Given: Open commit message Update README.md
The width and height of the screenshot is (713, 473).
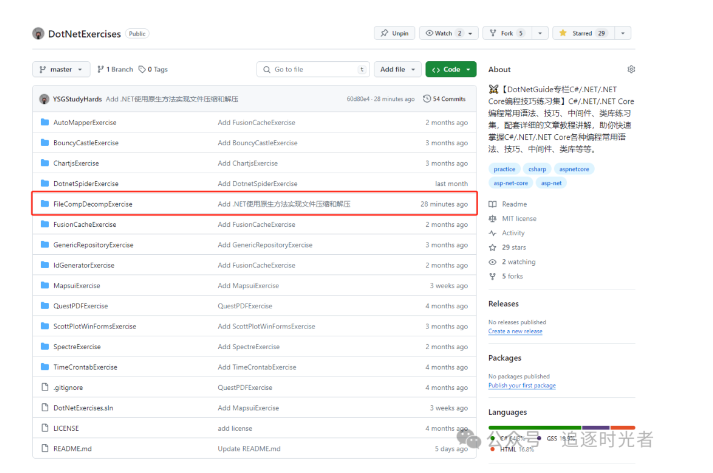Looking at the screenshot, I should 249,449.
